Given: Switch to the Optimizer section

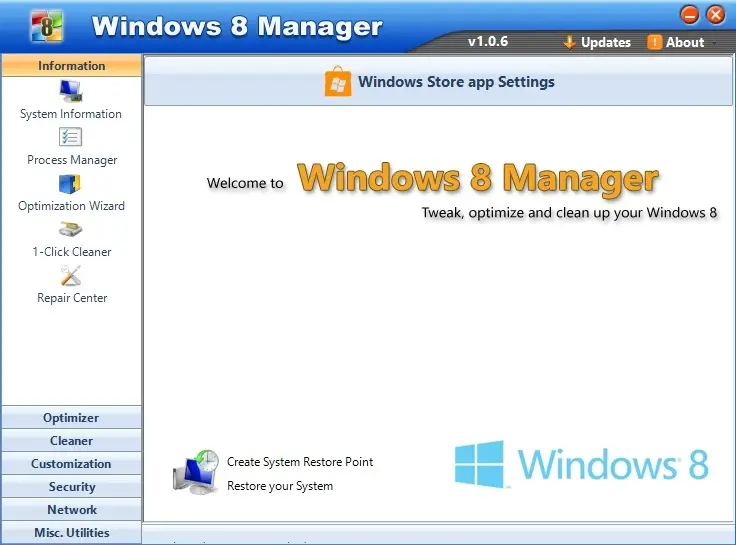Looking at the screenshot, I should pos(71,418).
